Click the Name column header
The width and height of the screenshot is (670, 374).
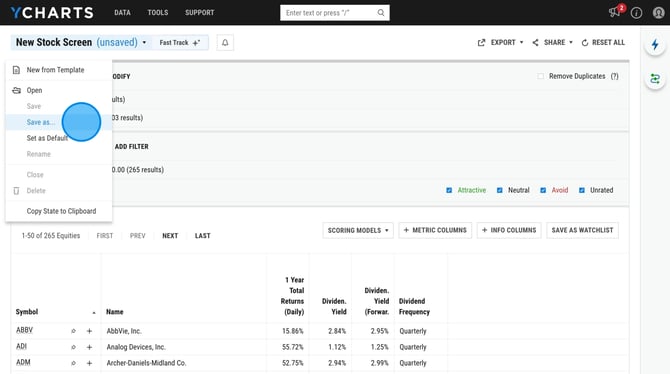[115, 312]
